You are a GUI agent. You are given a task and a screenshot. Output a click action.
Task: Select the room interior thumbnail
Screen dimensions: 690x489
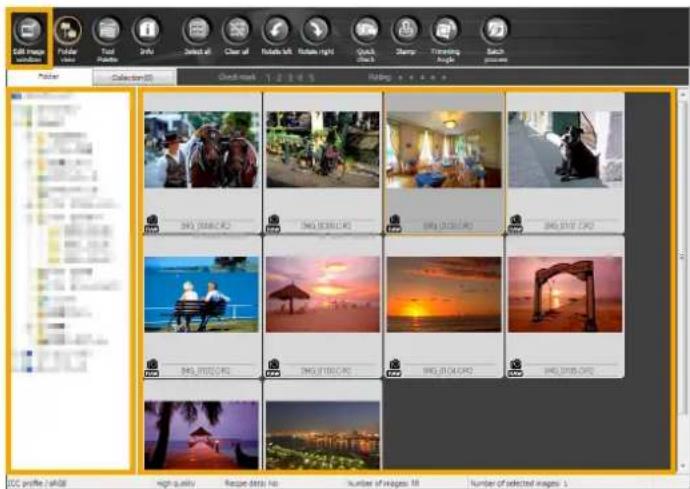[444, 150]
